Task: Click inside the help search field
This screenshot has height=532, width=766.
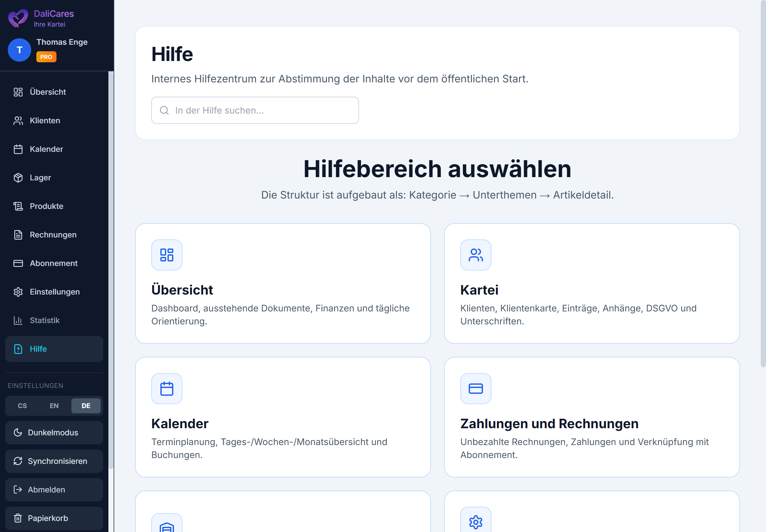Action: click(254, 110)
